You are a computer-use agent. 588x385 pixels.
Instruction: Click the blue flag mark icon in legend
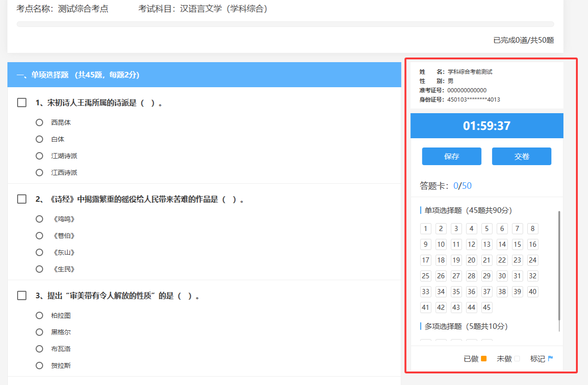click(550, 359)
